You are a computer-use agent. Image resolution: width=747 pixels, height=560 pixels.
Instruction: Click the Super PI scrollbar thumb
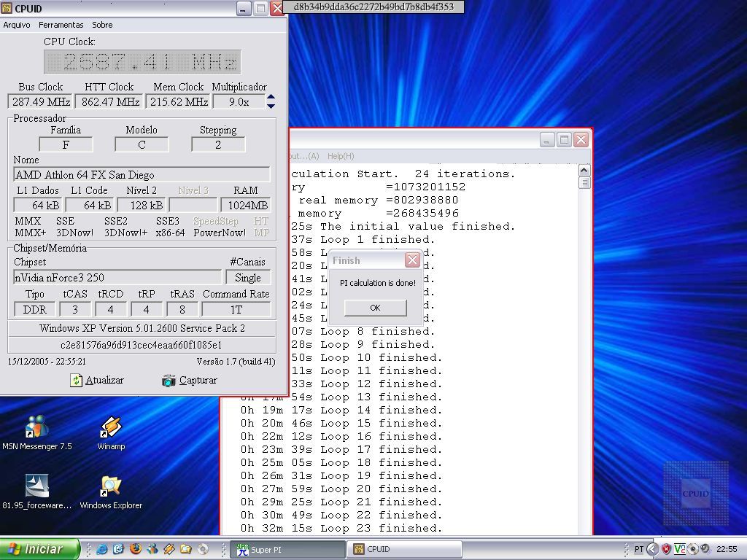coord(584,182)
